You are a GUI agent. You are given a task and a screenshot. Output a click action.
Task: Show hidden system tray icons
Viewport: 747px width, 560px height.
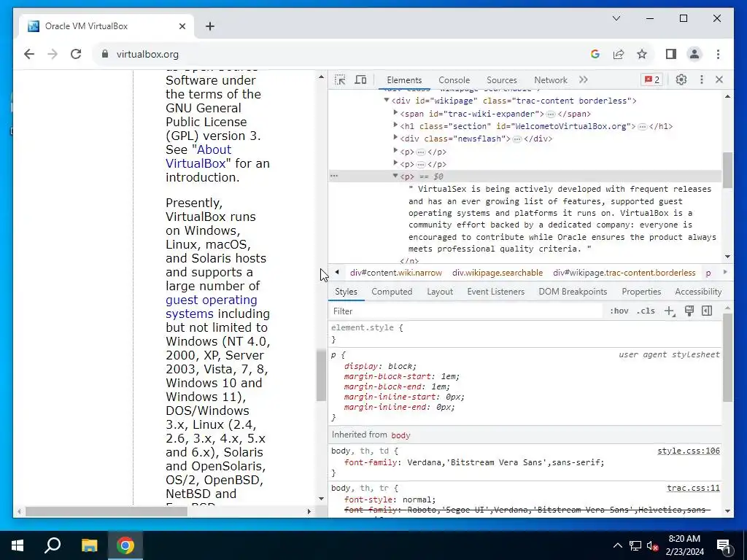click(x=617, y=545)
